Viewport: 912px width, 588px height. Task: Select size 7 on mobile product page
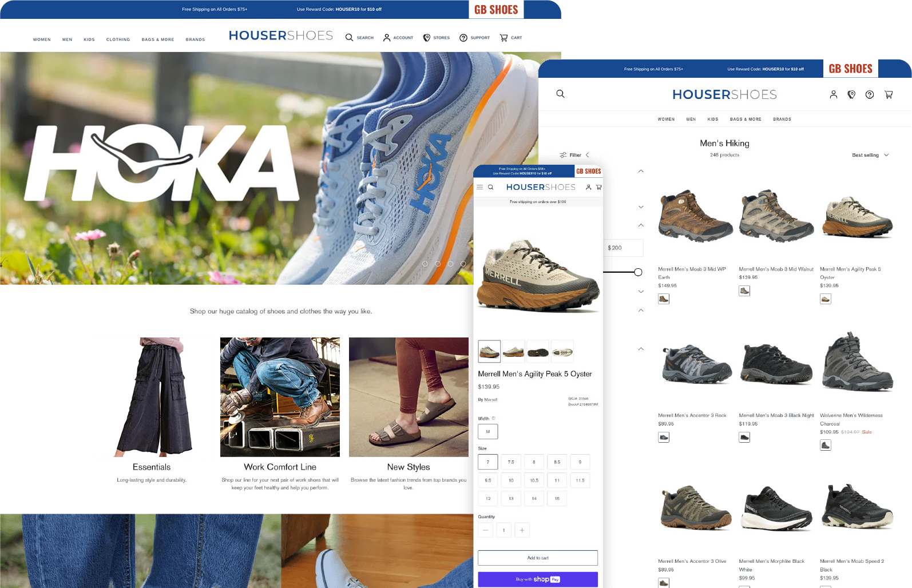click(488, 462)
